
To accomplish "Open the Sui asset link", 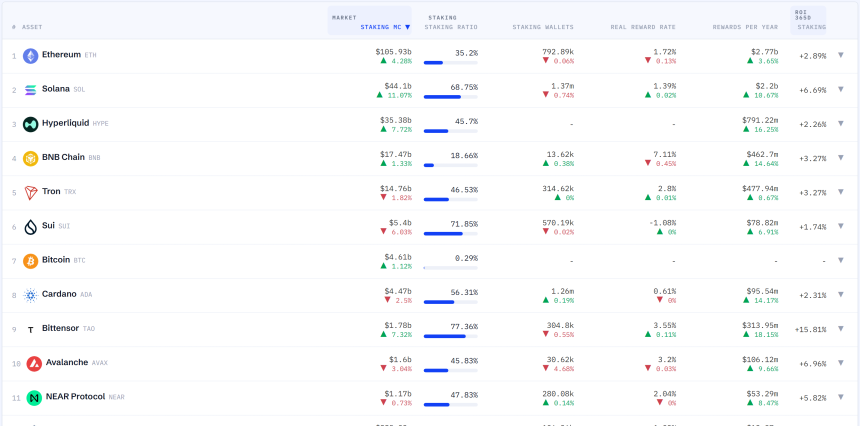I will pos(48,226).
